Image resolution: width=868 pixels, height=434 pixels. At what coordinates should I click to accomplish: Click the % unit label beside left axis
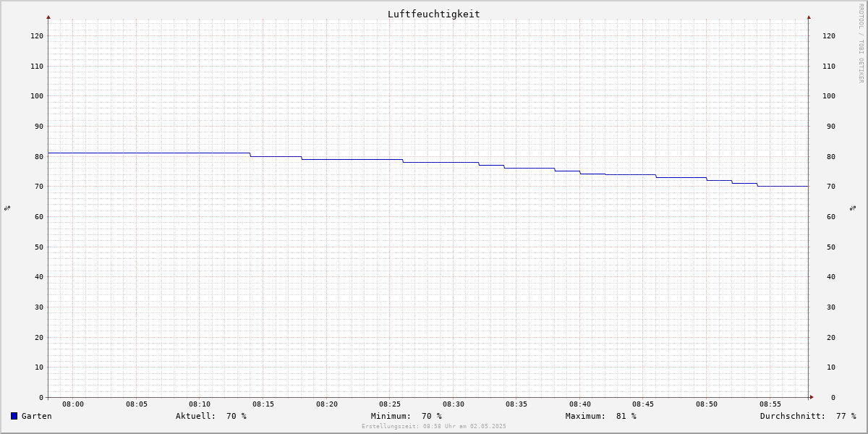7,208
